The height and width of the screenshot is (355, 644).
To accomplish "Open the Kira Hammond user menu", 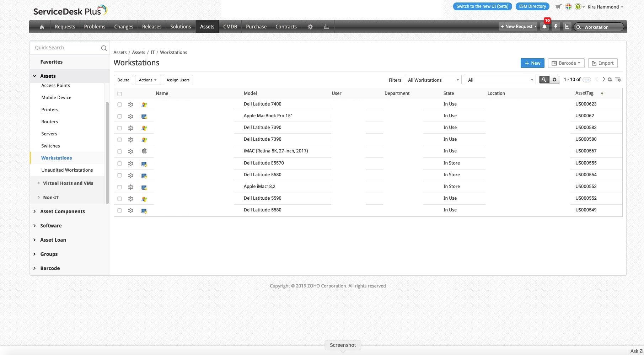I will [x=605, y=7].
